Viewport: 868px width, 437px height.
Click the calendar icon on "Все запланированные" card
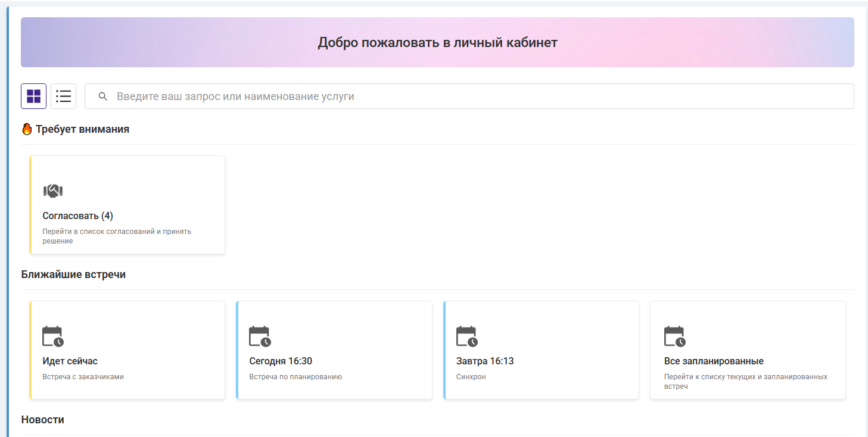coord(674,336)
